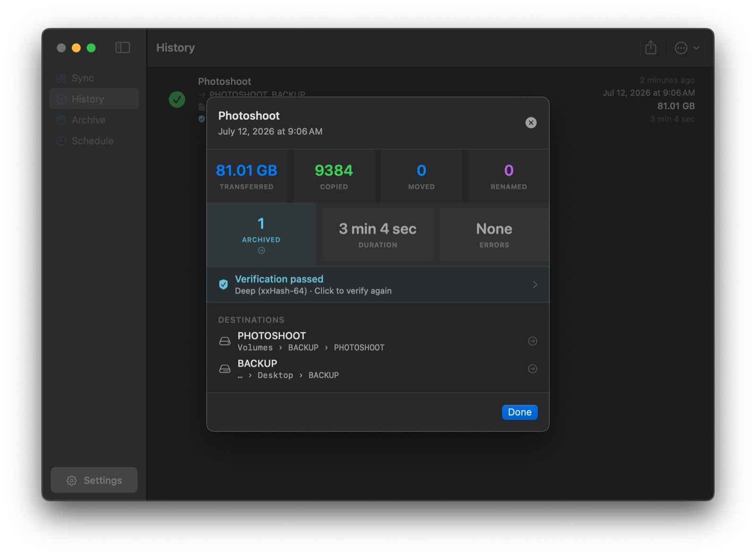Click the yellow minimize window button

[x=76, y=48]
